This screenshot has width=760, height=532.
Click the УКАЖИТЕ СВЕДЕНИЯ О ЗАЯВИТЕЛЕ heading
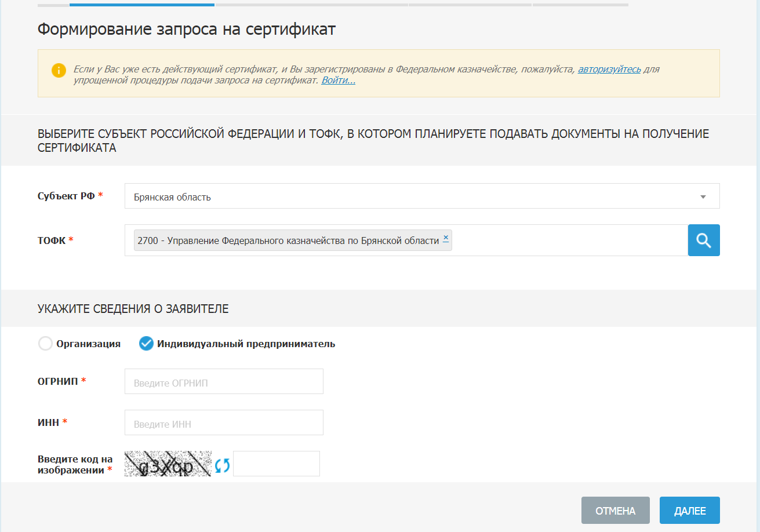[133, 309]
